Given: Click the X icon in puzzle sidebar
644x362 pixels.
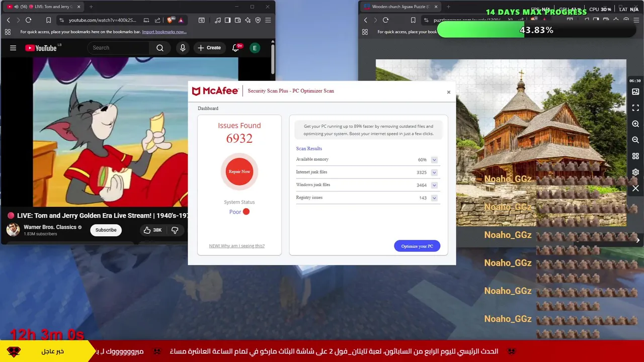Looking at the screenshot, I should click(635, 189).
